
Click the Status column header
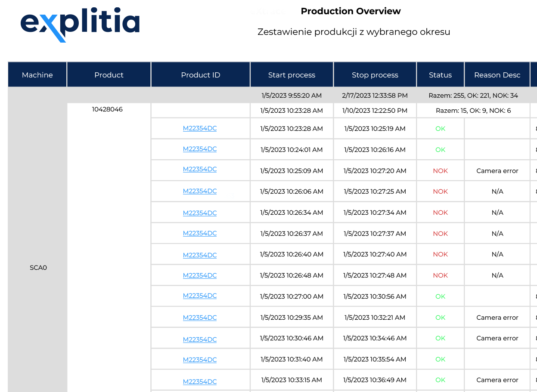coord(440,75)
